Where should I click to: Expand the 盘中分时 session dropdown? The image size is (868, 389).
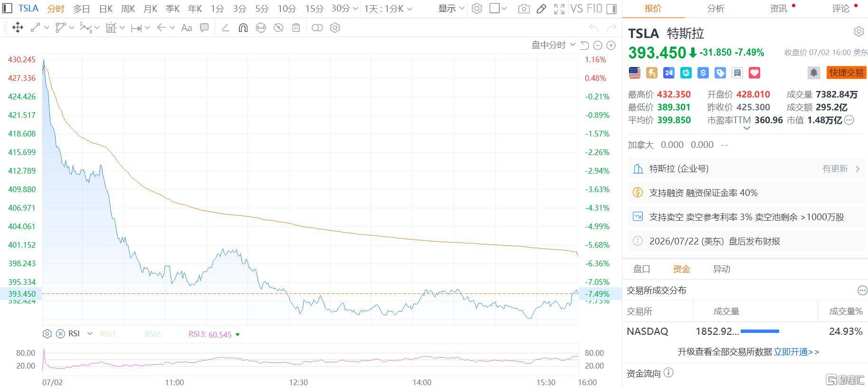pyautogui.click(x=553, y=45)
